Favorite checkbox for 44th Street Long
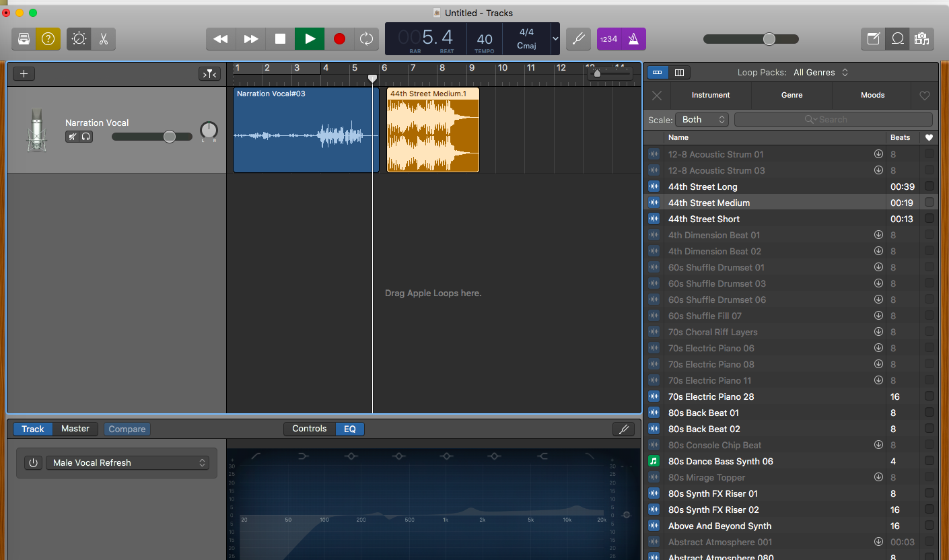This screenshot has height=560, width=949. coord(929,186)
